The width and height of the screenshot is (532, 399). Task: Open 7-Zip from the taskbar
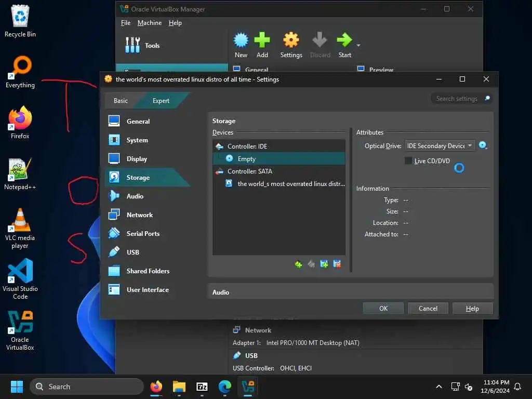pyautogui.click(x=202, y=386)
